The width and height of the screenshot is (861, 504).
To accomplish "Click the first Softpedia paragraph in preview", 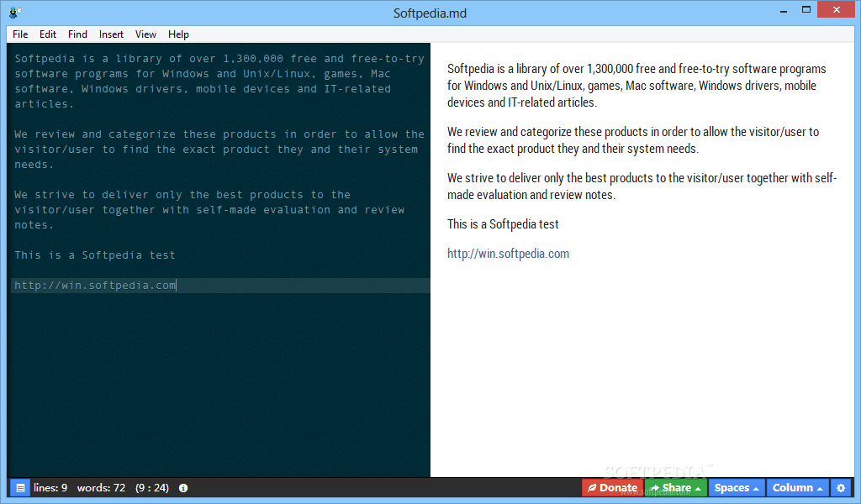I will pyautogui.click(x=637, y=86).
